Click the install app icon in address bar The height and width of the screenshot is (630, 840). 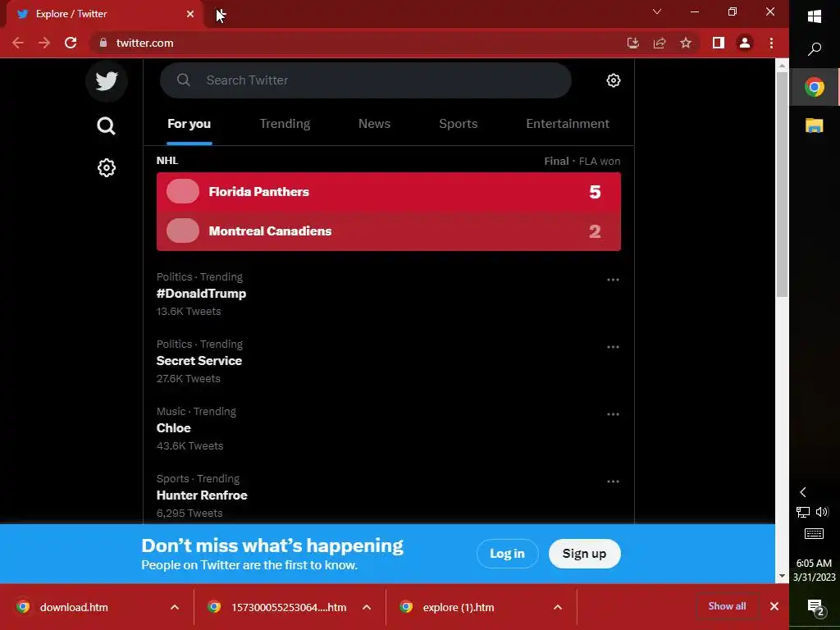[x=633, y=43]
